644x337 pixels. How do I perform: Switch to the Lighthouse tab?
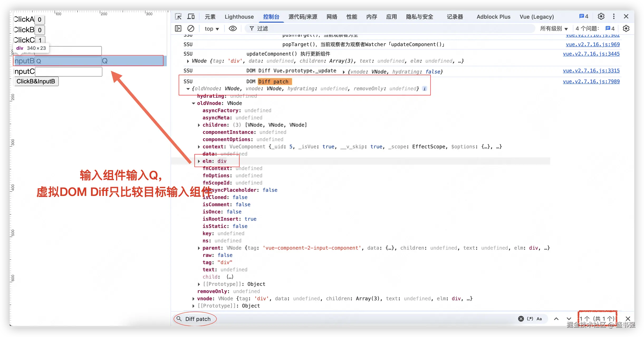[239, 17]
